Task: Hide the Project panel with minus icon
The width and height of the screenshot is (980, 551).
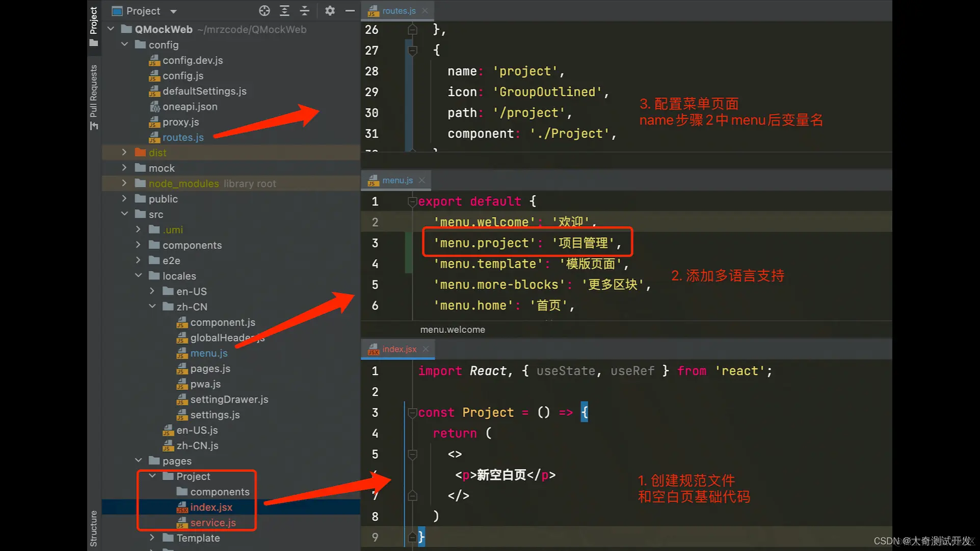Action: point(350,11)
